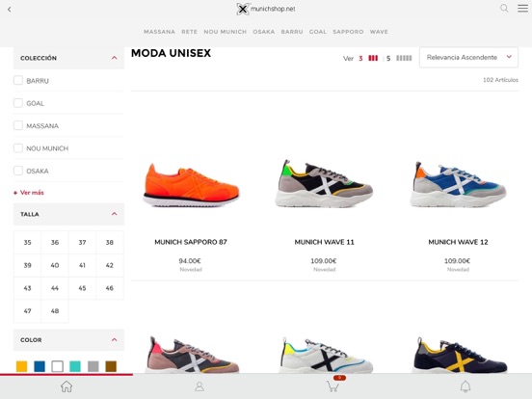Select size 42
The height and width of the screenshot is (399, 532).
(x=110, y=265)
